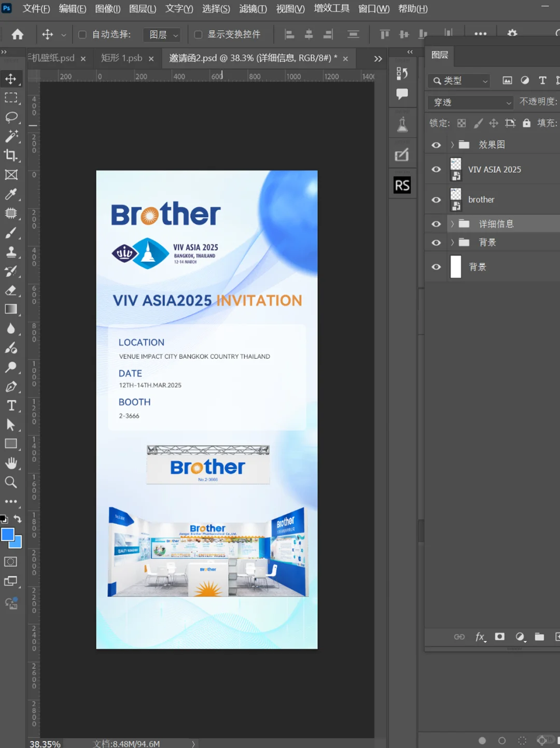560x748 pixels.
Task: Hide the white 背景 layer
Action: 436,267
